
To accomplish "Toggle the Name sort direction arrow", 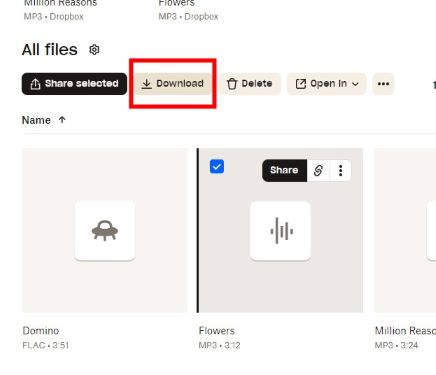I will click(x=62, y=120).
